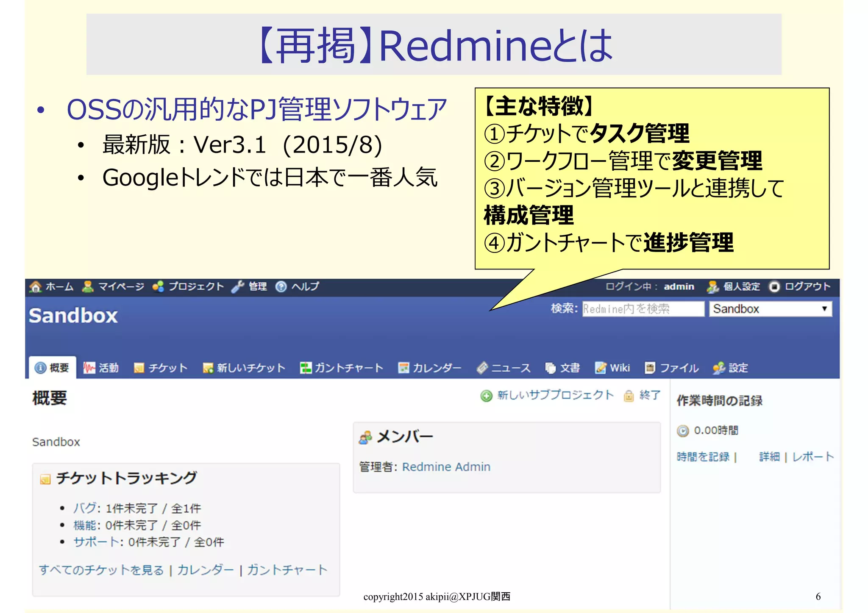The height and width of the screenshot is (613, 868).
Task: Click the documents icon beside 文書
Action: (551, 368)
